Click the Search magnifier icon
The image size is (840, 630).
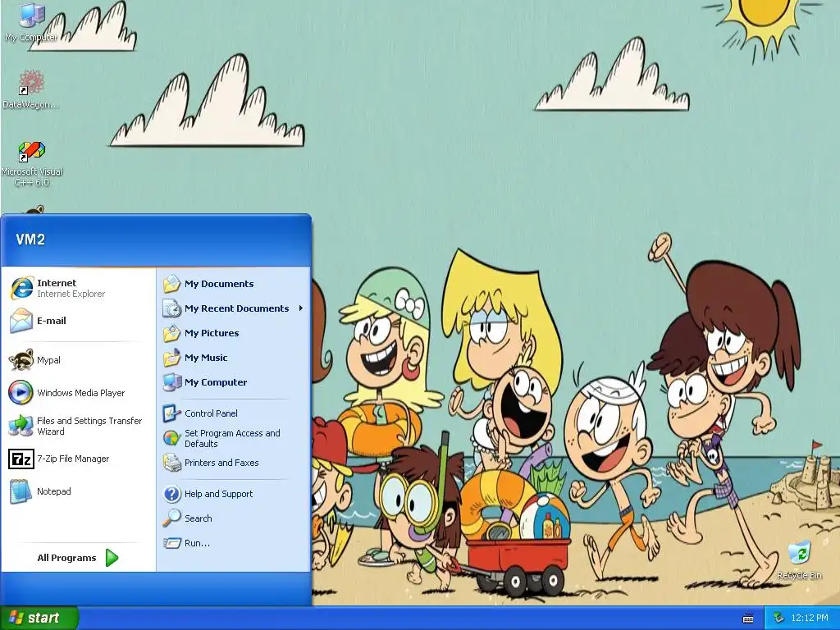coord(171,518)
